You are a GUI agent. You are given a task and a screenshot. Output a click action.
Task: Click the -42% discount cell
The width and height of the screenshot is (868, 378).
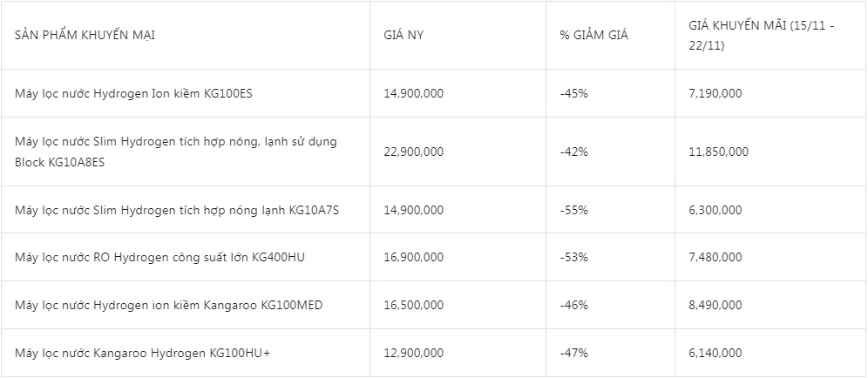(574, 152)
